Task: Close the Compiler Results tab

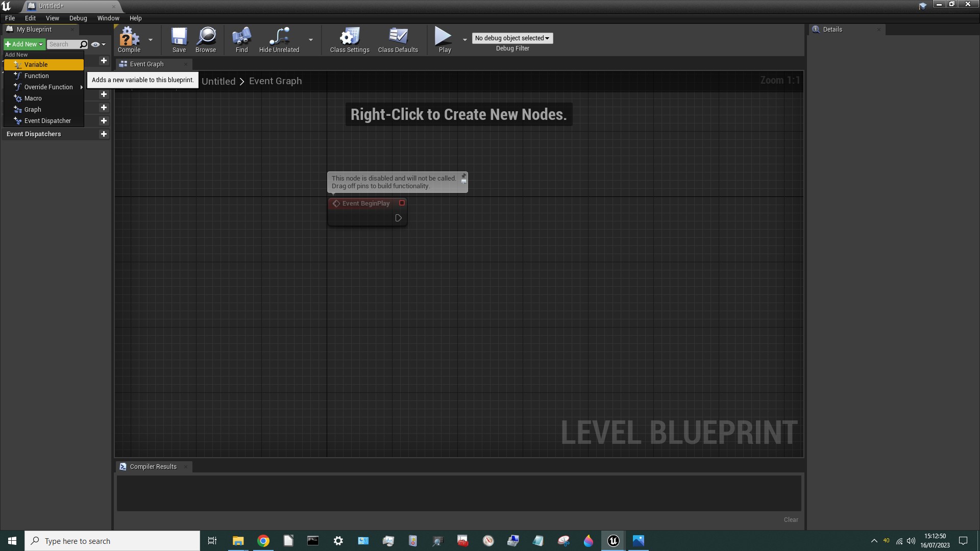Action: coord(185,467)
